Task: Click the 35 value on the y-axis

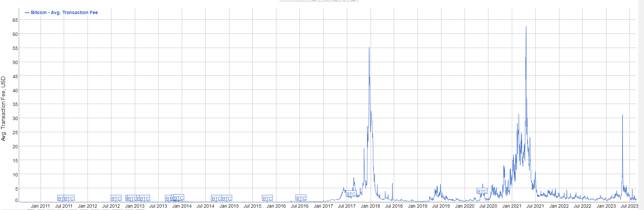Action: coord(15,104)
